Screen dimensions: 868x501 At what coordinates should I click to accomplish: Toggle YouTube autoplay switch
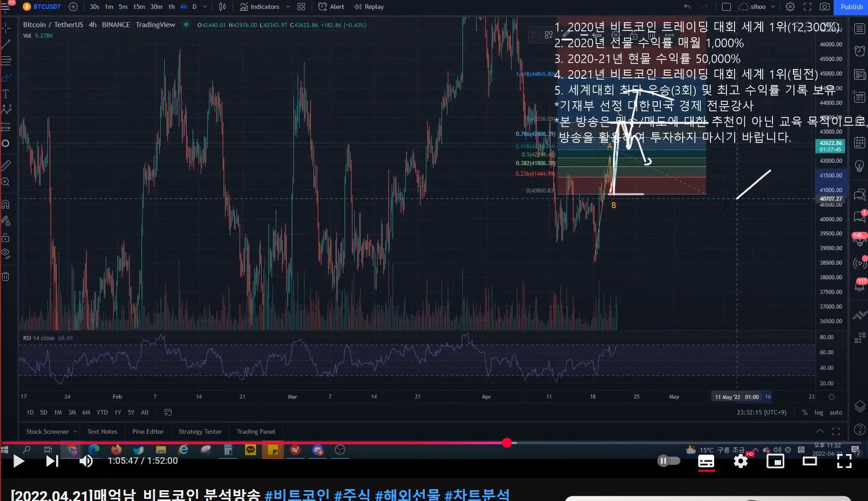click(669, 461)
